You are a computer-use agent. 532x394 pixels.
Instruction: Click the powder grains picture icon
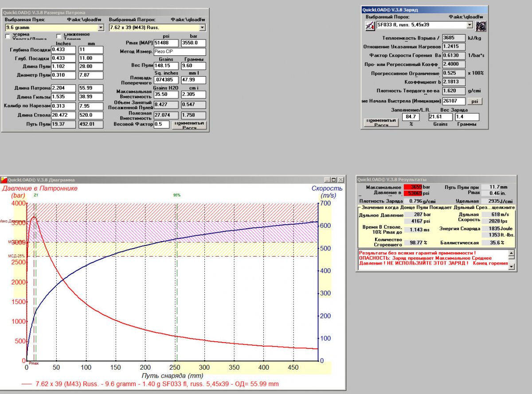480,26
